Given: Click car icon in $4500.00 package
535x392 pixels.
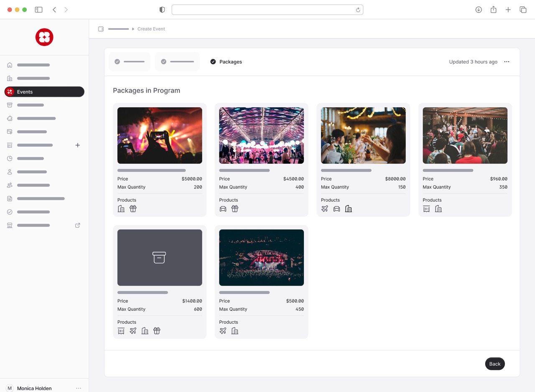Looking at the screenshot, I should 223,209.
